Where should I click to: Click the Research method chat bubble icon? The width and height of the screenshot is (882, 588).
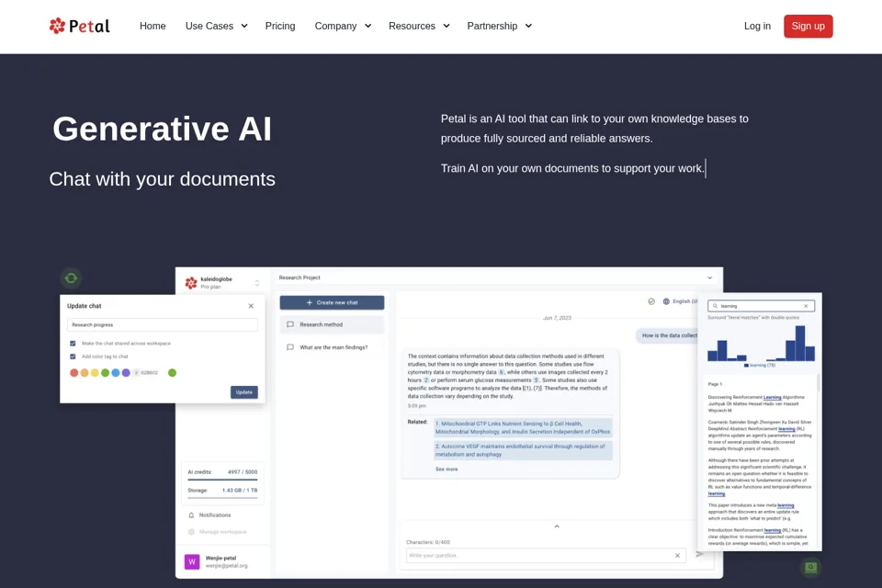290,324
